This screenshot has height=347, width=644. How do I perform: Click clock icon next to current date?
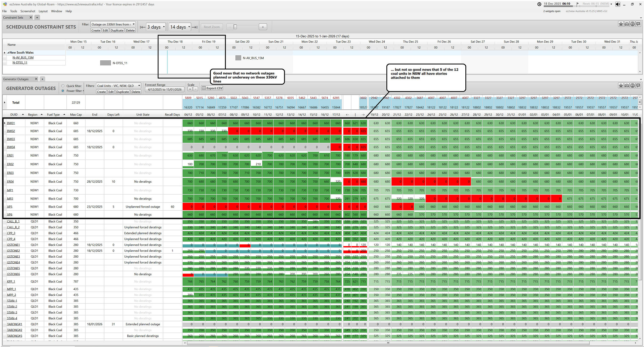coord(539,4)
